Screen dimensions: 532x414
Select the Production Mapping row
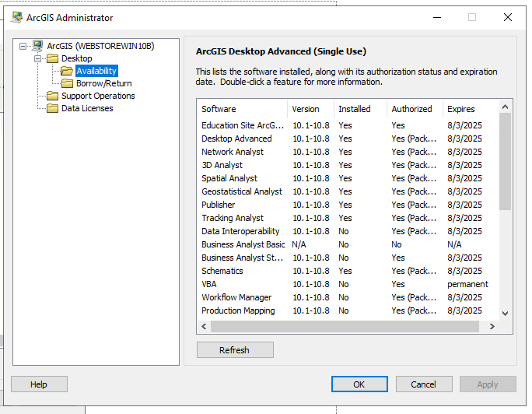coord(348,310)
